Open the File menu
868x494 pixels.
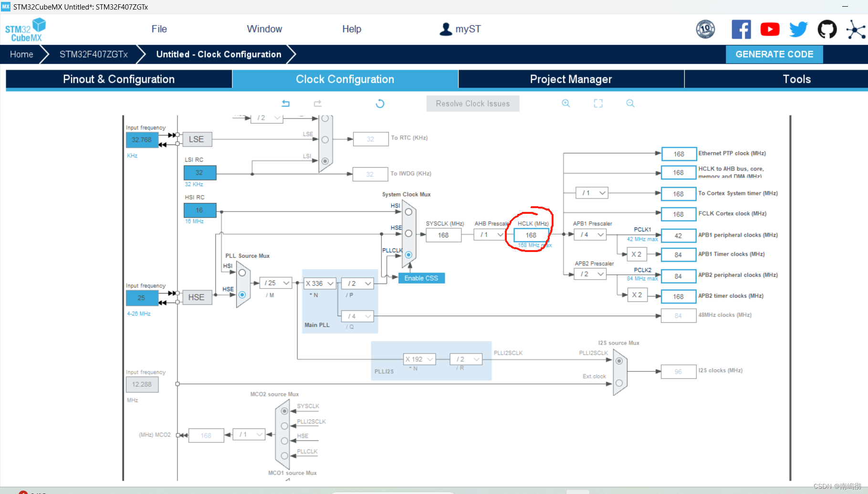(159, 29)
